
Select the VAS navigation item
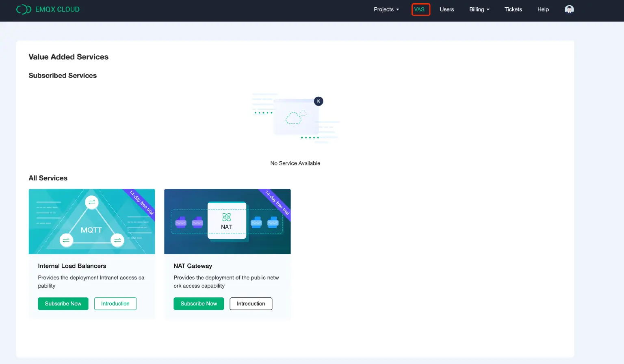pyautogui.click(x=420, y=9)
